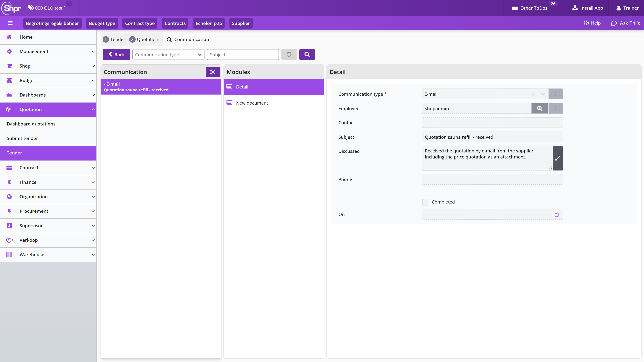Click the Warehouse barcode icon
Screen dimensions: 644x362
9,255
